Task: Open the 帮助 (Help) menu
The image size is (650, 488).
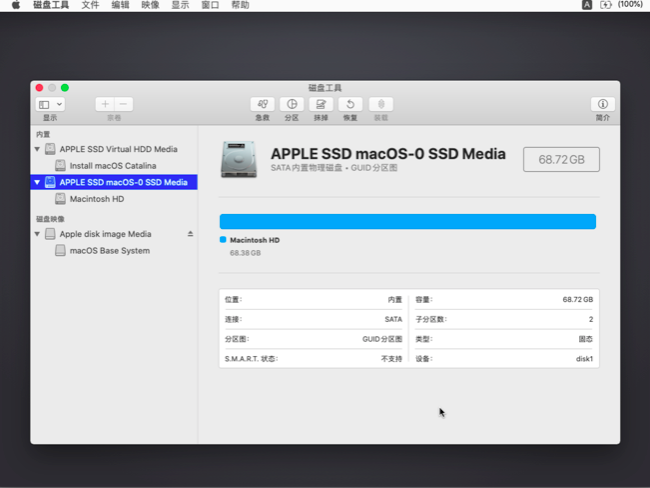Action: click(240, 5)
